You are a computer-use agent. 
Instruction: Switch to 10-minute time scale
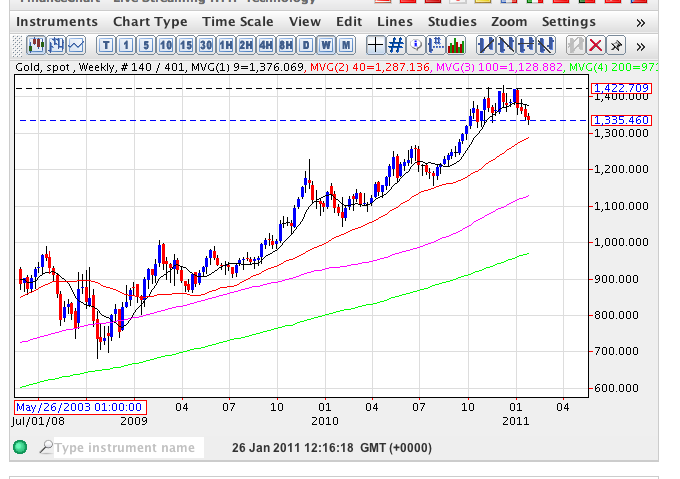coord(166,45)
